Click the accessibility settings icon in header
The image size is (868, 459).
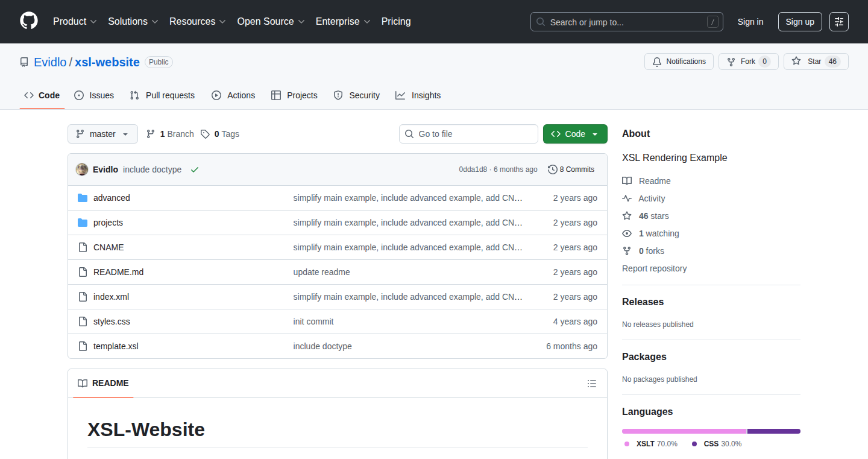(x=838, y=22)
